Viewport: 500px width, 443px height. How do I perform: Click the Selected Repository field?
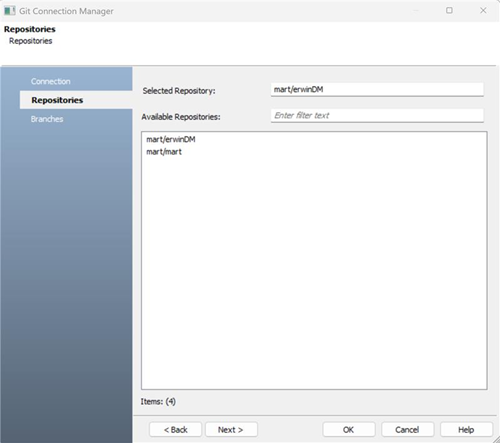(377, 89)
